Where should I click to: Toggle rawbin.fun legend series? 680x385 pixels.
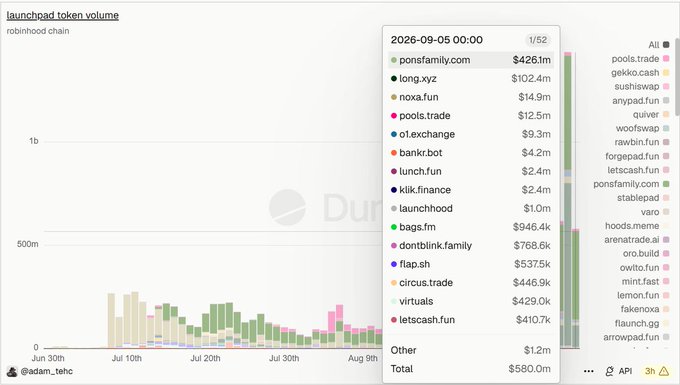(x=642, y=142)
